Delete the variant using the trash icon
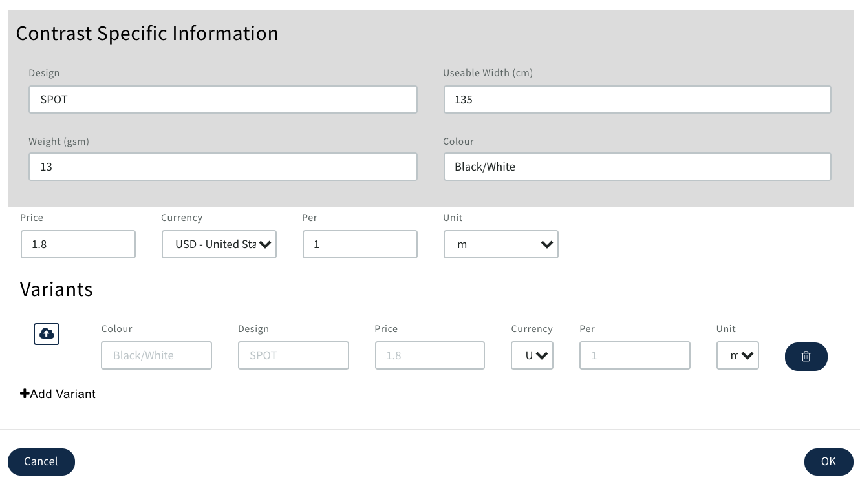860x504 pixels. (x=806, y=356)
